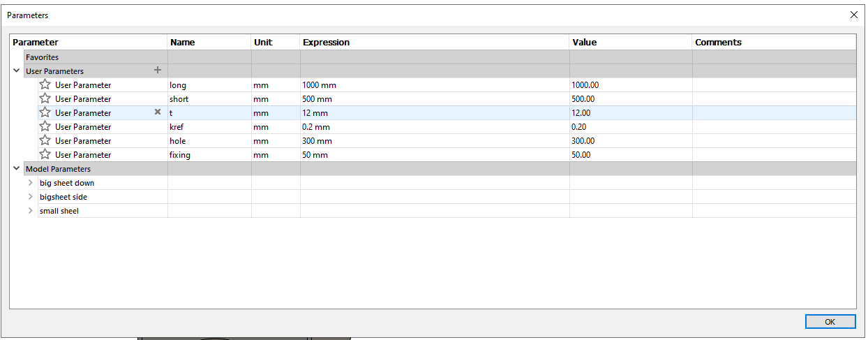Sort by the Parameter column header
Image resolution: width=868 pixels, height=340 pixels.
click(x=89, y=42)
